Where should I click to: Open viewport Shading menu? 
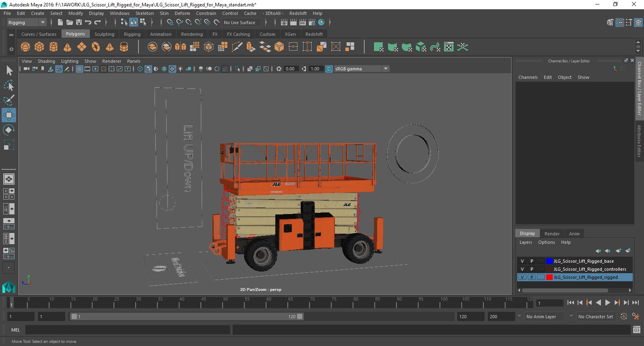tap(46, 61)
